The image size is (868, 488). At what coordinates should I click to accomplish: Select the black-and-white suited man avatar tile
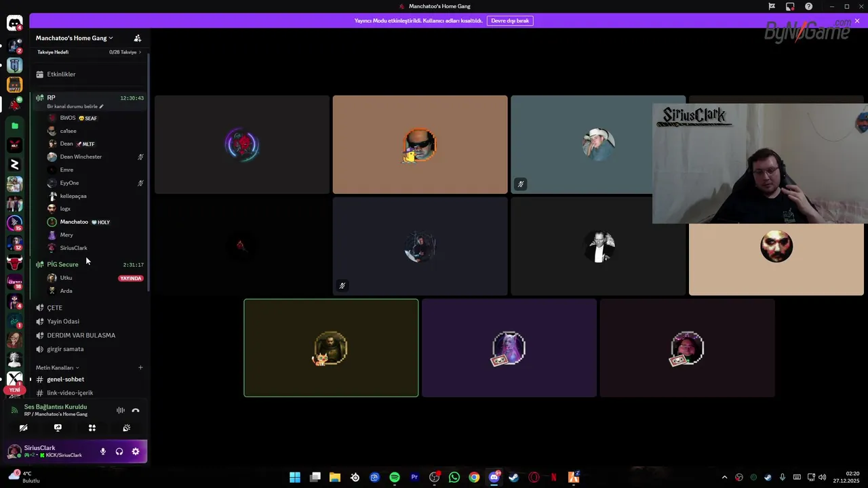pos(598,246)
